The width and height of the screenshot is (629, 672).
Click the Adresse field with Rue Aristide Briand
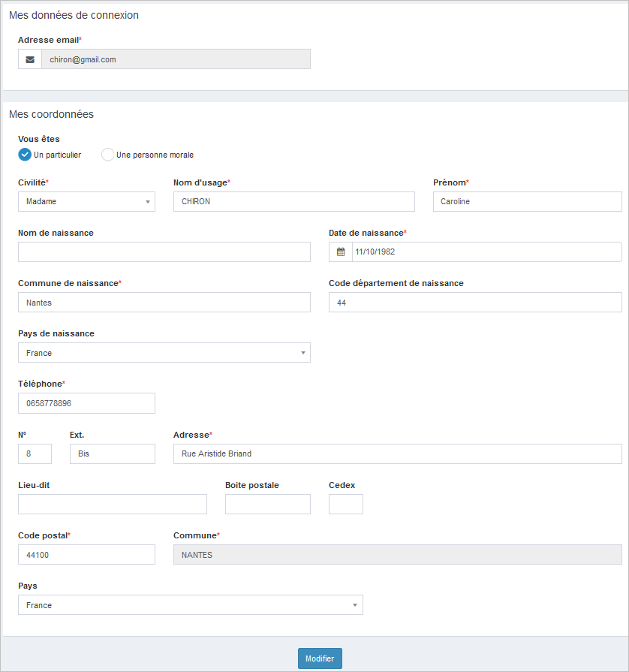tap(397, 454)
